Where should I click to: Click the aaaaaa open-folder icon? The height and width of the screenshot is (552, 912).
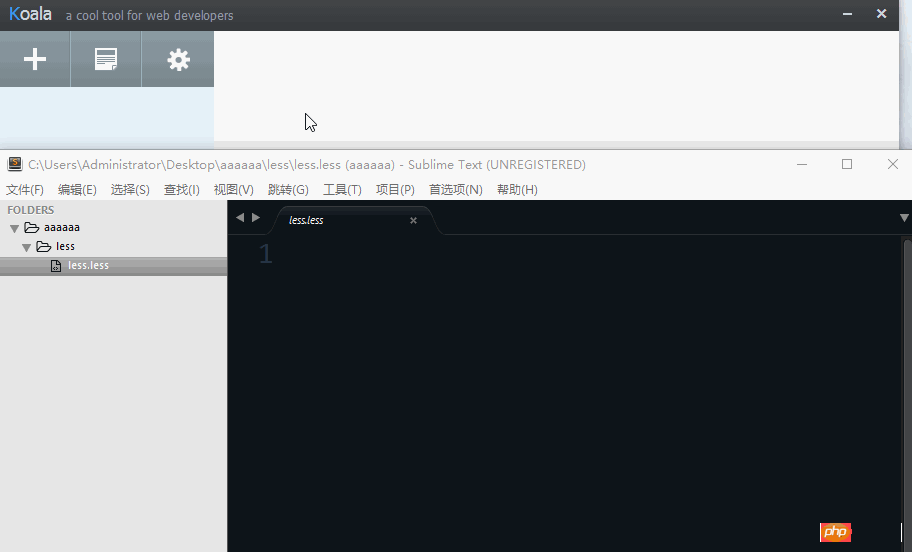32,227
